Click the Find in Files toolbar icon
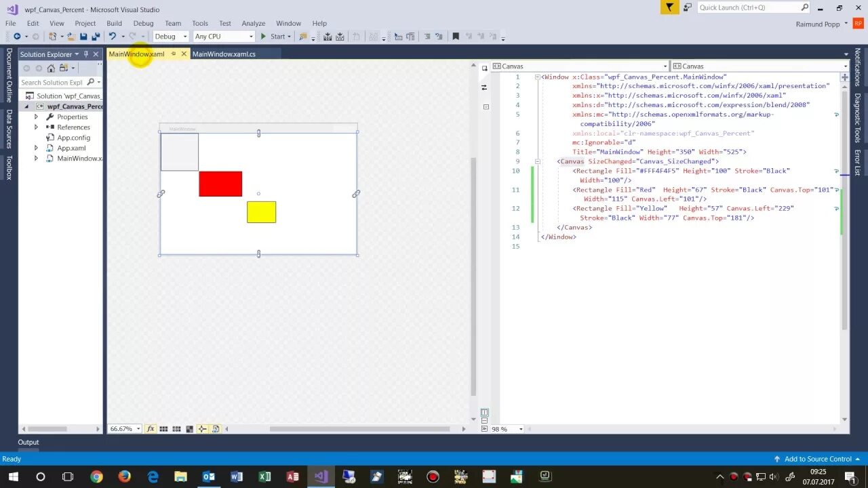 tap(303, 37)
